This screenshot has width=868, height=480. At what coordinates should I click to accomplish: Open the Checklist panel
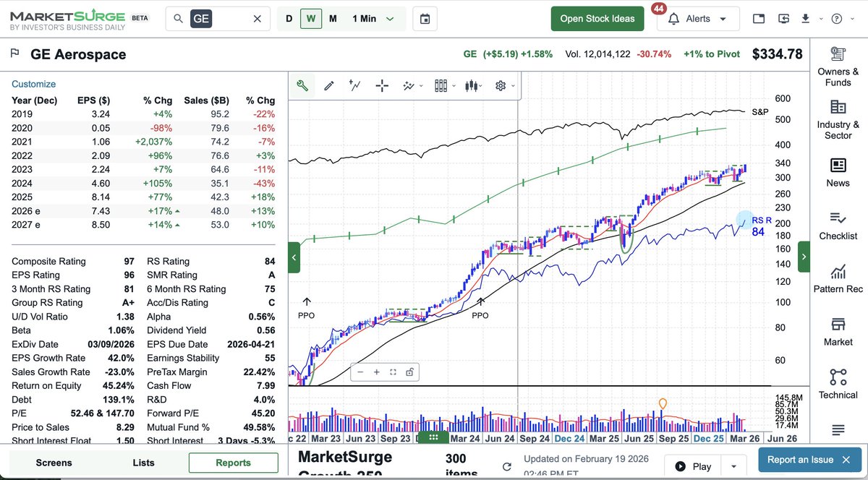(838, 226)
